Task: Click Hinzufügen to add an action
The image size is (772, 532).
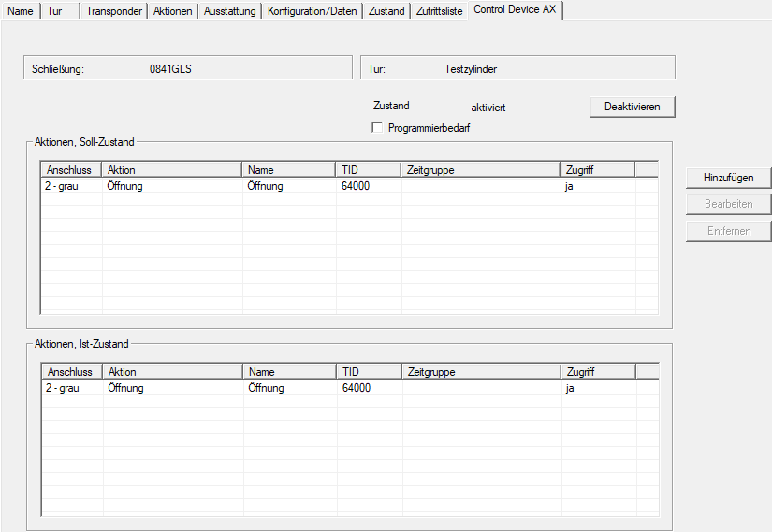Action: click(x=728, y=178)
